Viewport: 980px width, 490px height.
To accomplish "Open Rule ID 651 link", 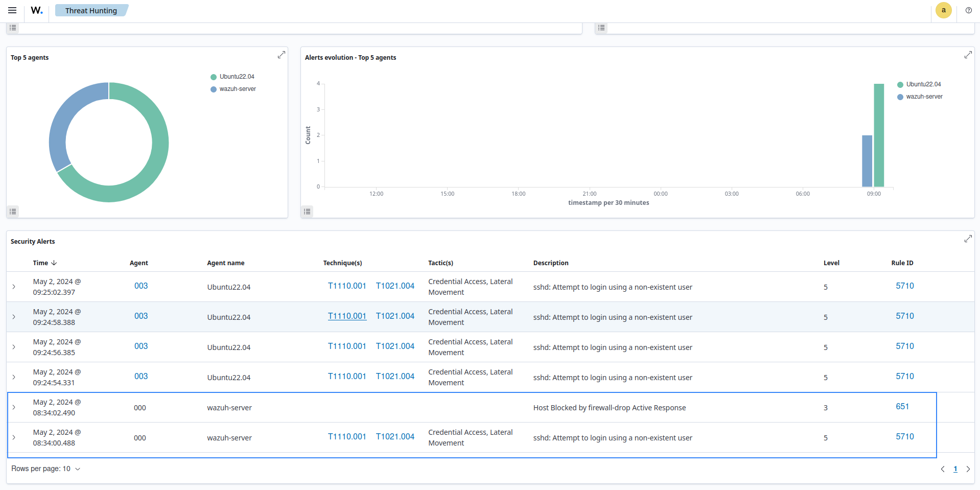I will pos(902,406).
